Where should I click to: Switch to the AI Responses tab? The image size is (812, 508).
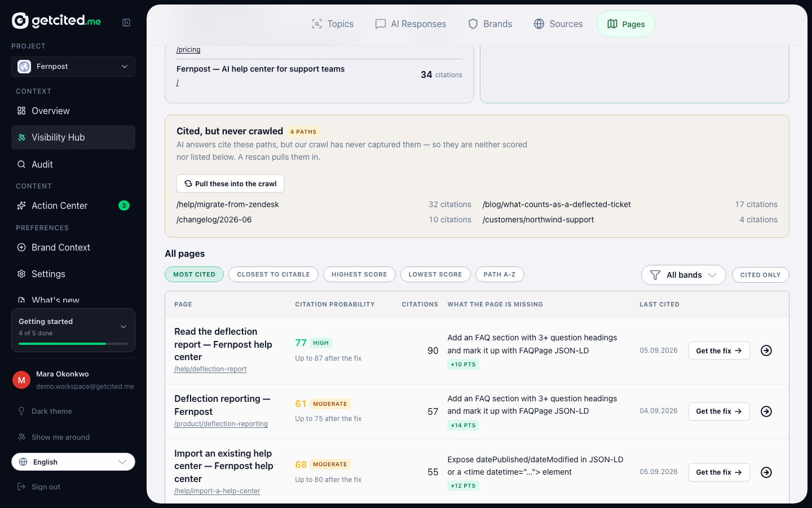coord(411,24)
